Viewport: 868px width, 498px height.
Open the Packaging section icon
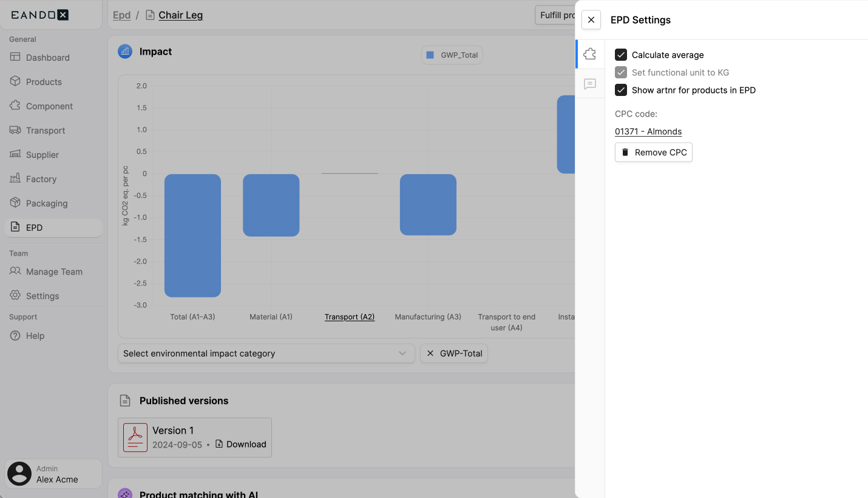[15, 203]
